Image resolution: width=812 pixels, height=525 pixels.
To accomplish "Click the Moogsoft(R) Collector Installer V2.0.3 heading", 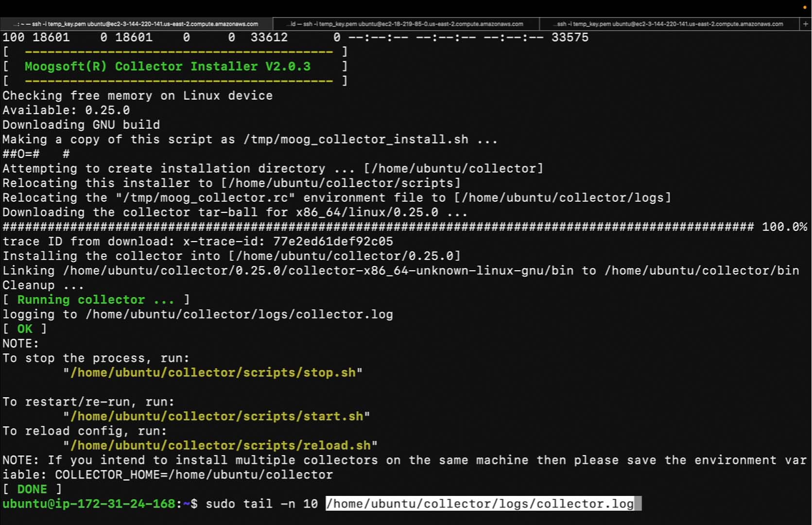I will coord(168,66).
